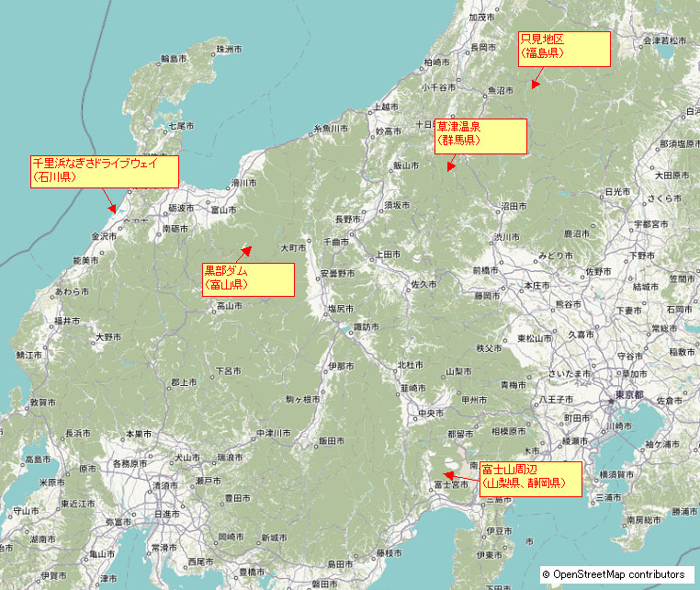Click the 富士宮市 city label
Viewport: 700px width, 590px height.
pyautogui.click(x=452, y=486)
